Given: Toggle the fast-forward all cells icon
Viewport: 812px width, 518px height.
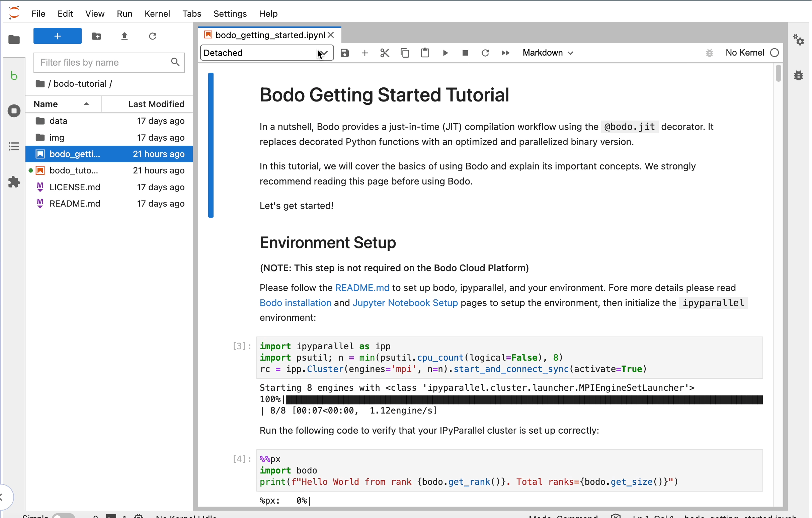Looking at the screenshot, I should coord(505,53).
